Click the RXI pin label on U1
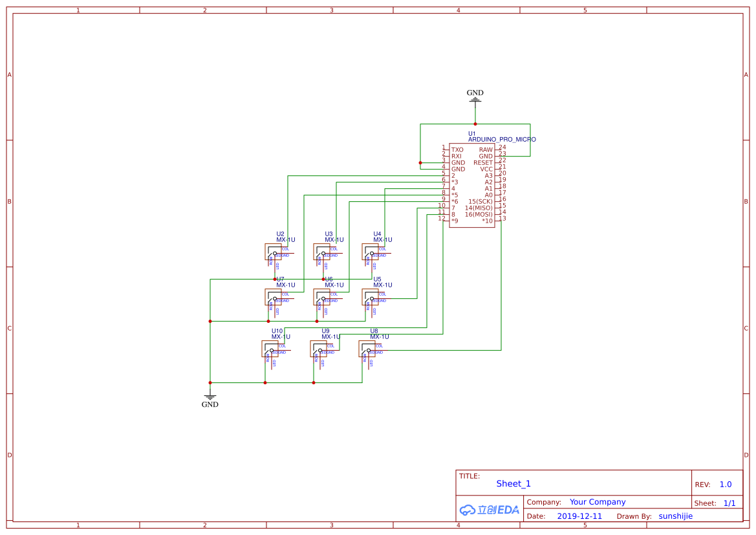 [x=456, y=157]
